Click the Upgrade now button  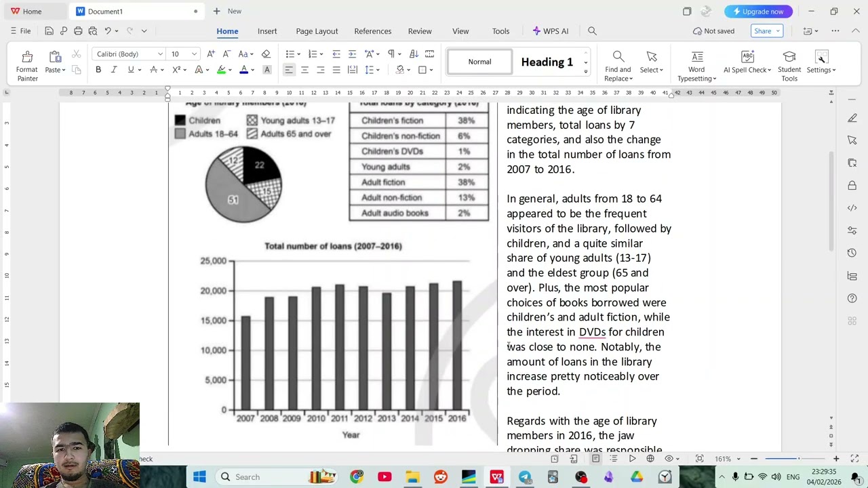[758, 12]
